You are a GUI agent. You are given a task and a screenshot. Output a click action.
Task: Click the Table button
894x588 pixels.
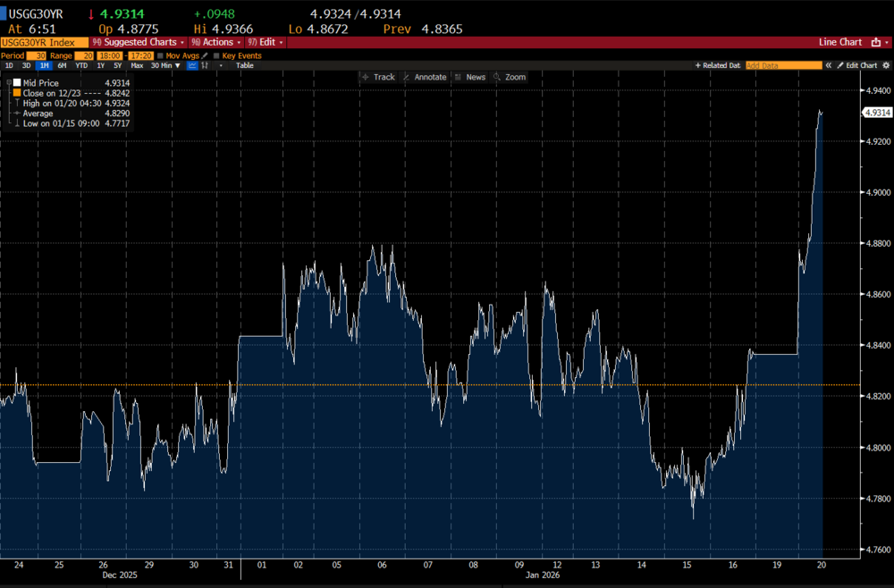point(245,65)
